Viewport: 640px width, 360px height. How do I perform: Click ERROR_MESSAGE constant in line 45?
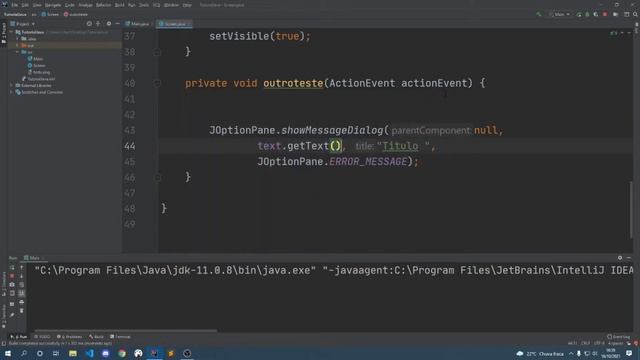pyautogui.click(x=368, y=162)
